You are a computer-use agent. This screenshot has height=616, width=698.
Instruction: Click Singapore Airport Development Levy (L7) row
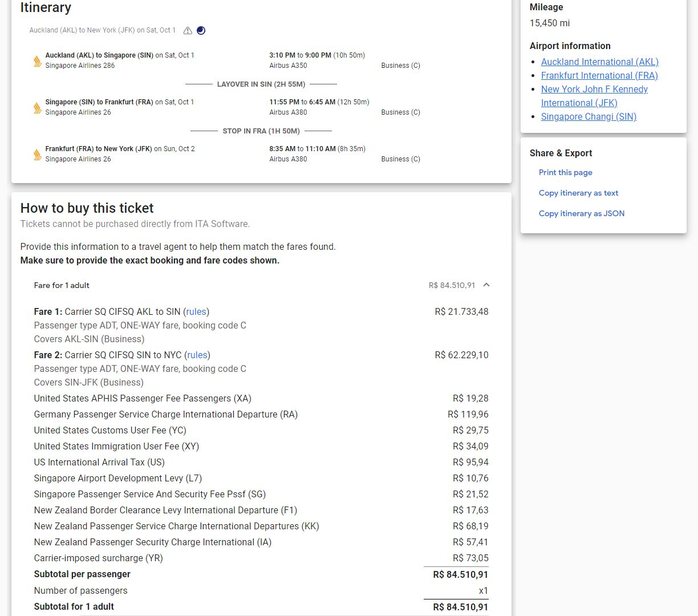click(261, 478)
